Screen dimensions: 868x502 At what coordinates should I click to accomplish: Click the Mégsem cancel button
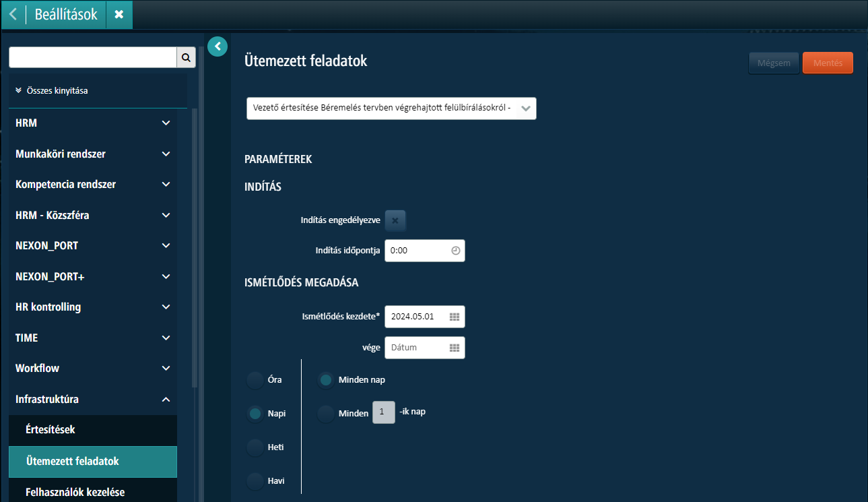tap(774, 63)
